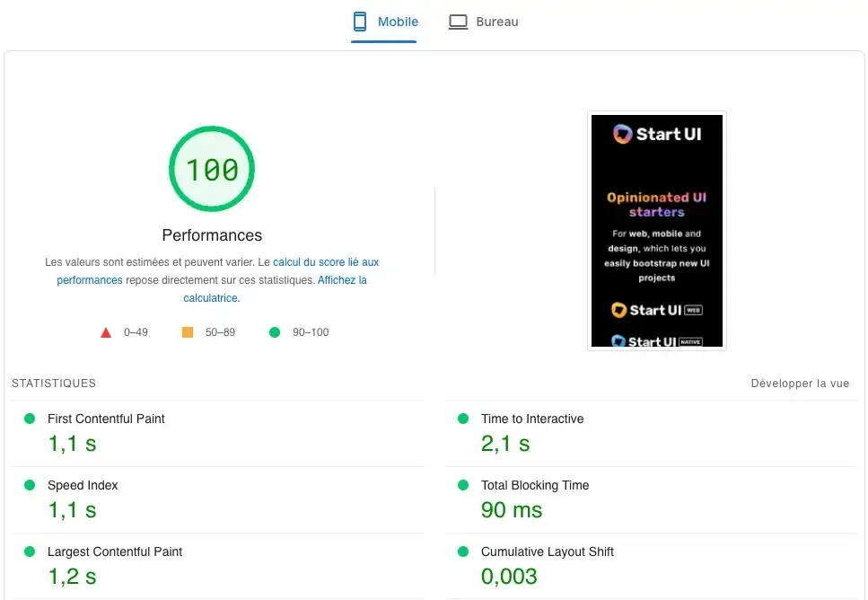Click the orange square 50–89 legend icon
This screenshot has width=868, height=600.
pyautogui.click(x=187, y=331)
